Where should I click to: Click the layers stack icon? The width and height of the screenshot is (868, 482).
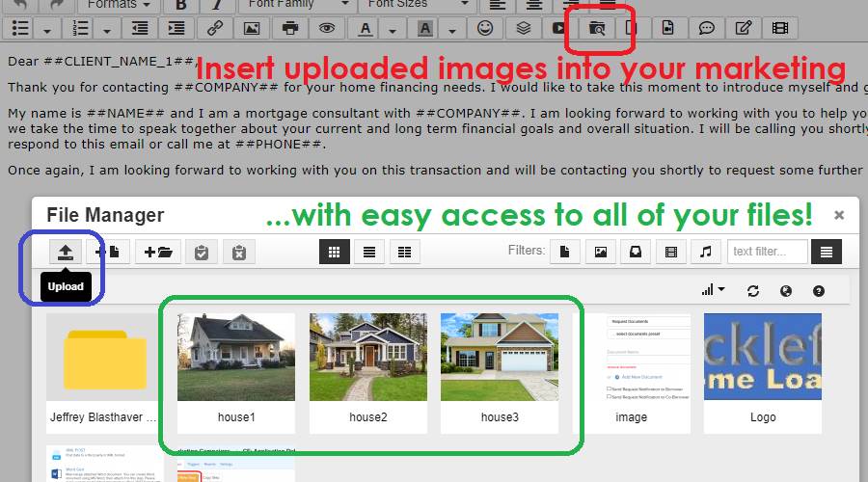(x=523, y=28)
